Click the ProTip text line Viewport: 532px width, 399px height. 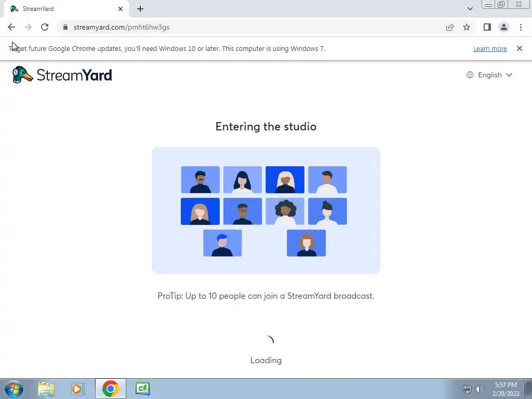(266, 296)
